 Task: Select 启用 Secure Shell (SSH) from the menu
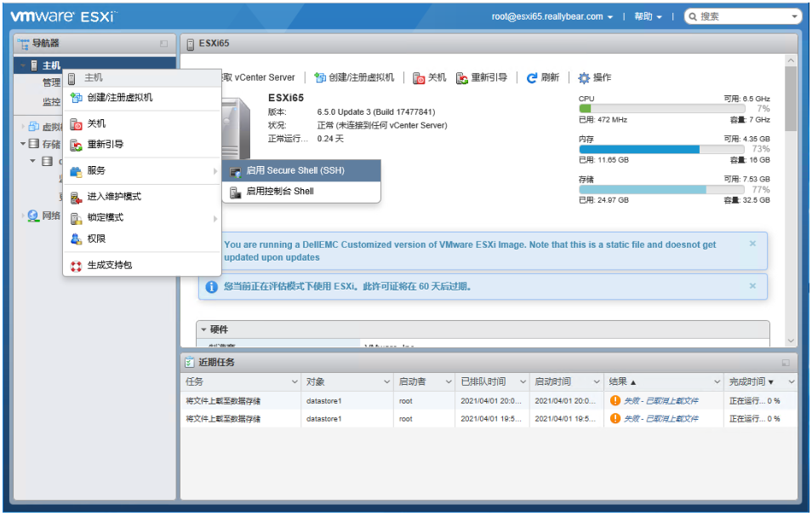[x=294, y=170]
